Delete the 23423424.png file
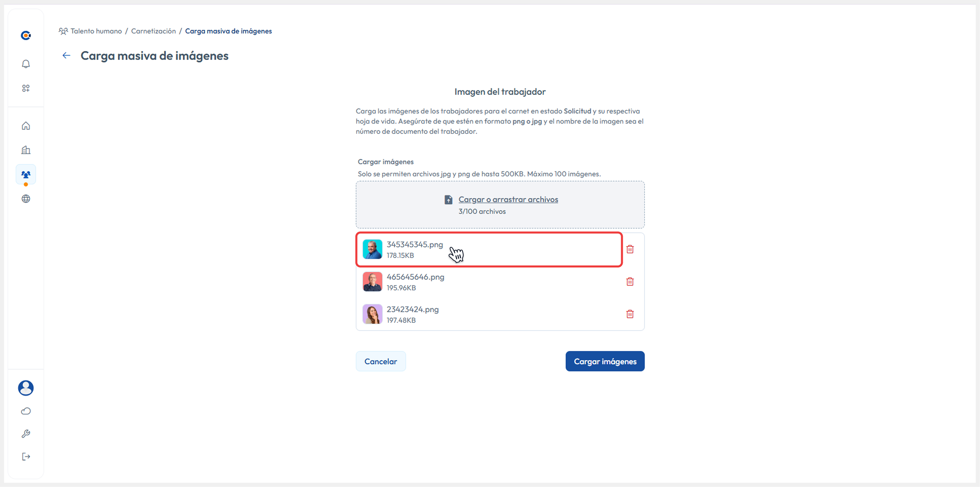Viewport: 980px width, 487px height. click(x=630, y=314)
